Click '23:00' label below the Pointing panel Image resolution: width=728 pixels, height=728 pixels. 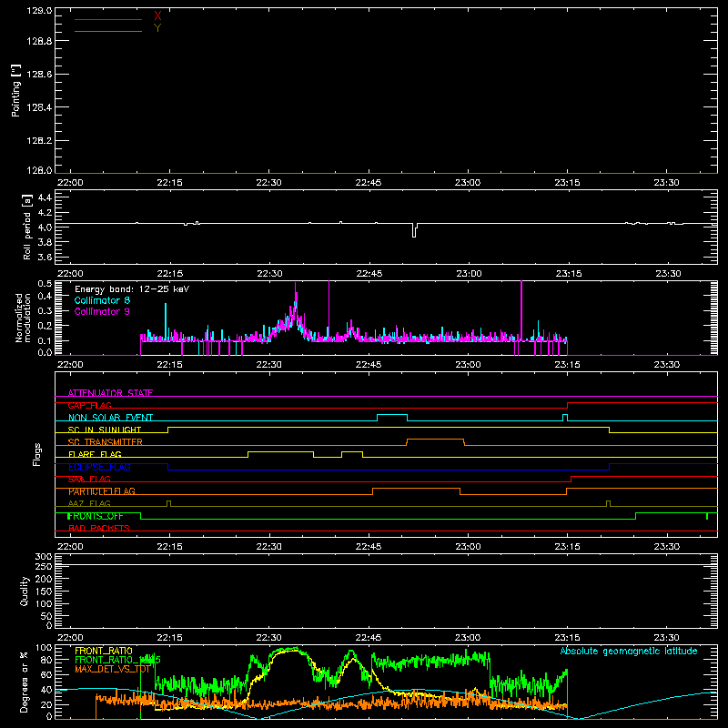tap(468, 183)
